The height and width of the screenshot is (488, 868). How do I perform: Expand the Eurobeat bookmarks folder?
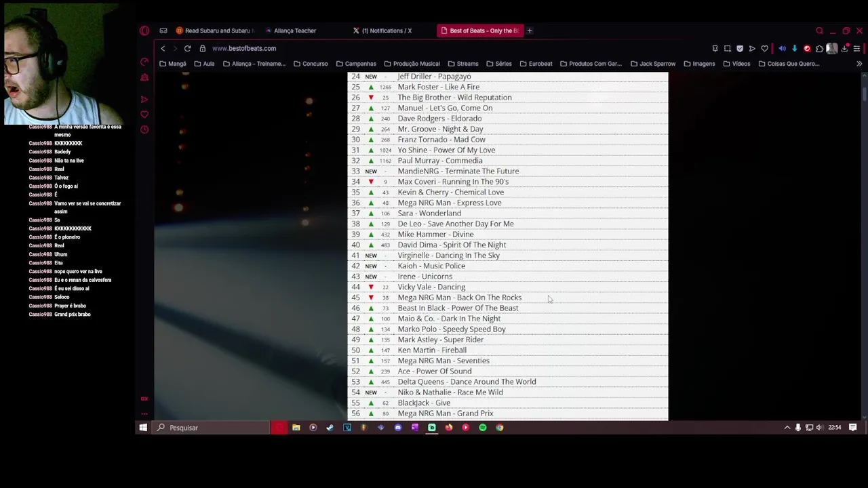coord(536,64)
